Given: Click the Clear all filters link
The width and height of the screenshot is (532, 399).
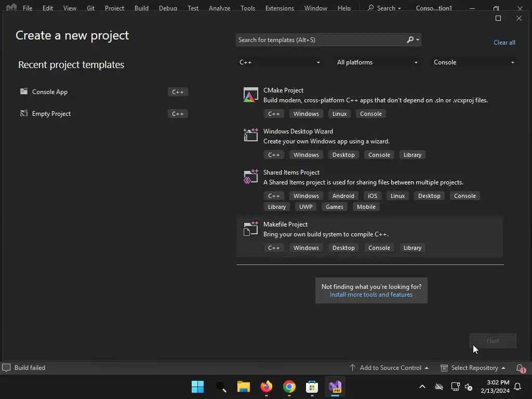Looking at the screenshot, I should click(504, 43).
